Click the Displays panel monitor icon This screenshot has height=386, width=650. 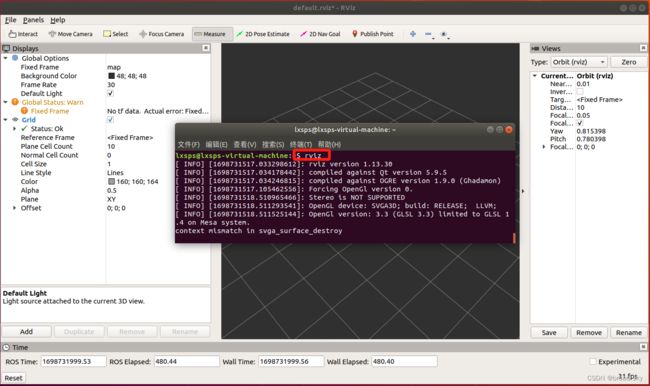(6, 49)
